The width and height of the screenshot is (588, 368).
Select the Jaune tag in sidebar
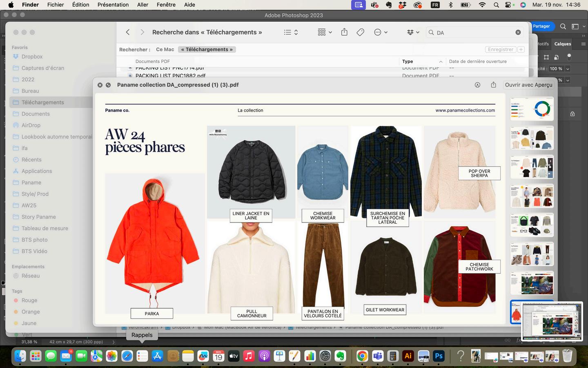29,323
